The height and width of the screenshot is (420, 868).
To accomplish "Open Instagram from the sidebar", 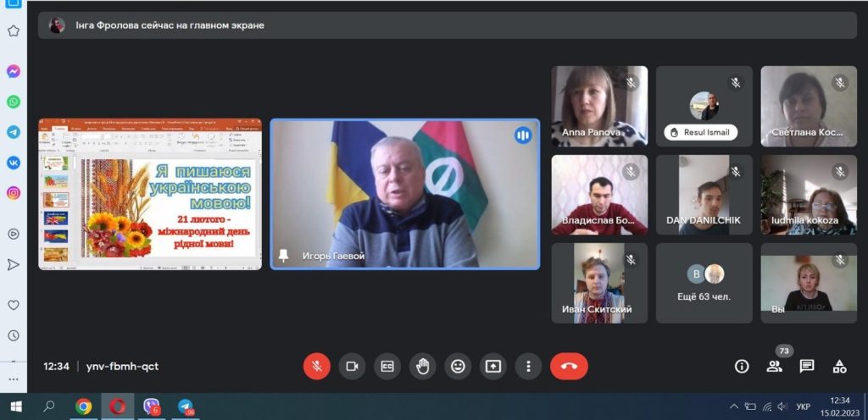I will (14, 193).
